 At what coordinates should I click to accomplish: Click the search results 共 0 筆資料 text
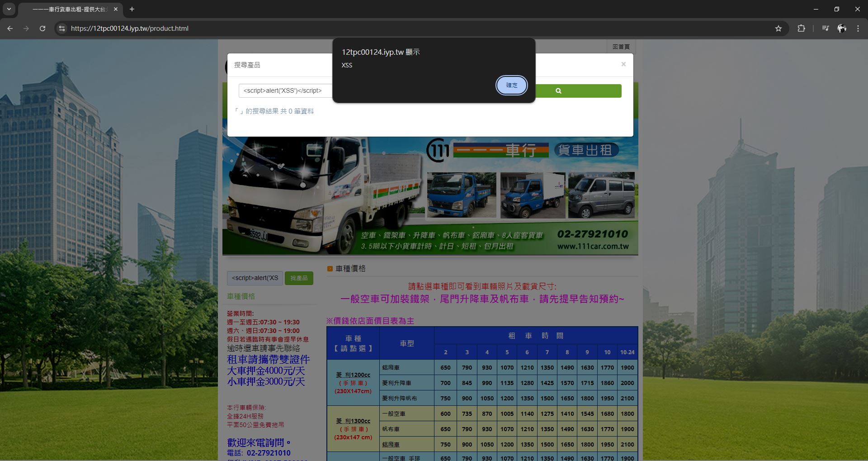[297, 111]
